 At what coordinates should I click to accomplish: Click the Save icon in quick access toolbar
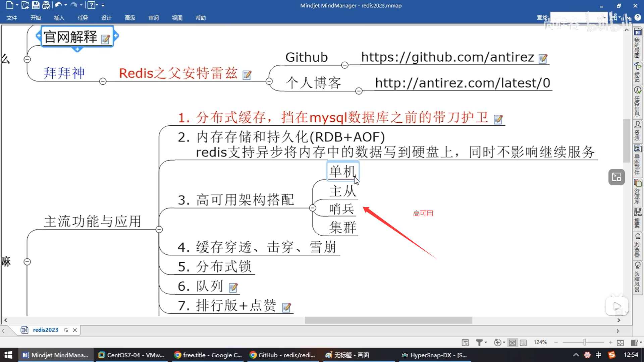coord(36,5)
